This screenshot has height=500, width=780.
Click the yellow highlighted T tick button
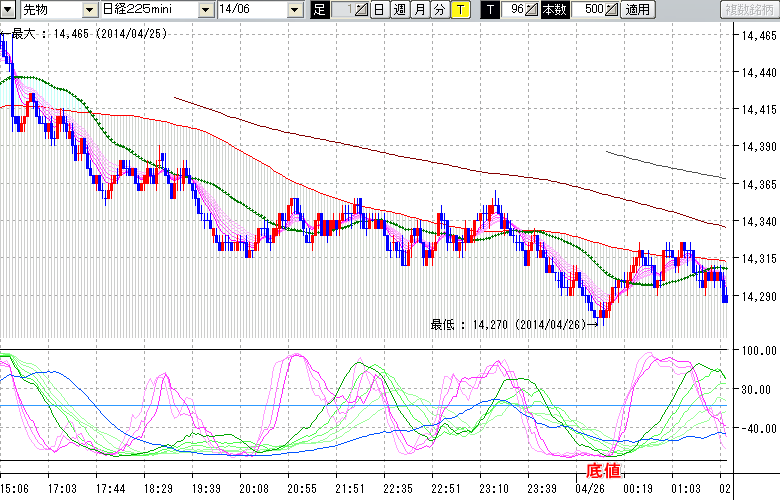click(459, 10)
